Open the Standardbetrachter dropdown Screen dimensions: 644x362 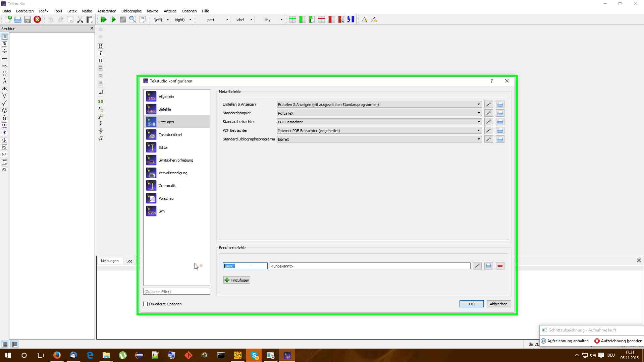[379, 122]
